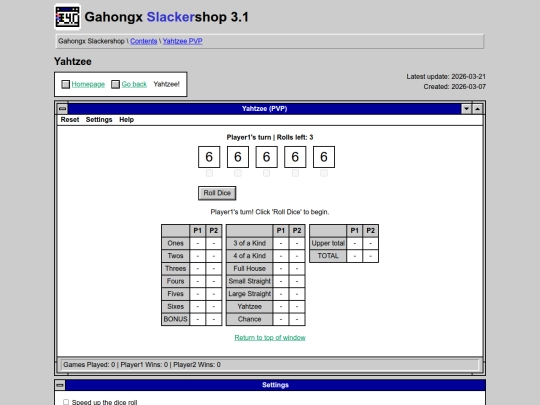Click the up-arrow button in the Yahtzee title bar
Image resolution: width=540 pixels, height=405 pixels.
(477, 109)
